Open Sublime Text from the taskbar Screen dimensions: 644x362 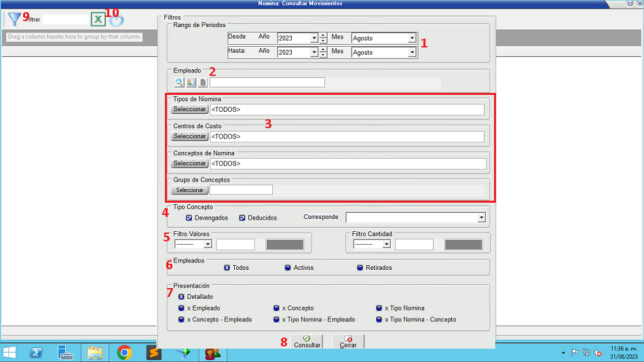pyautogui.click(x=154, y=353)
